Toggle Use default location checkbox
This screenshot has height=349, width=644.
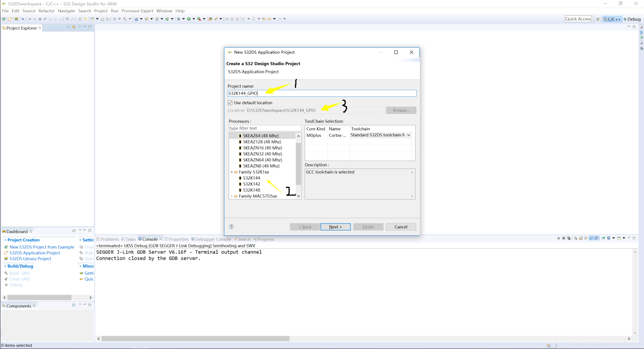(230, 103)
